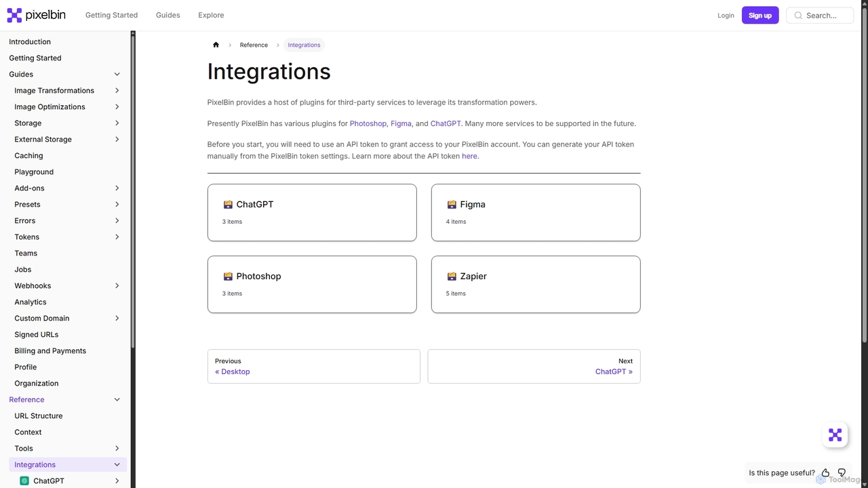Viewport: 868px width, 488px height.
Task: Click the thumbs up feedback icon
Action: 825,473
